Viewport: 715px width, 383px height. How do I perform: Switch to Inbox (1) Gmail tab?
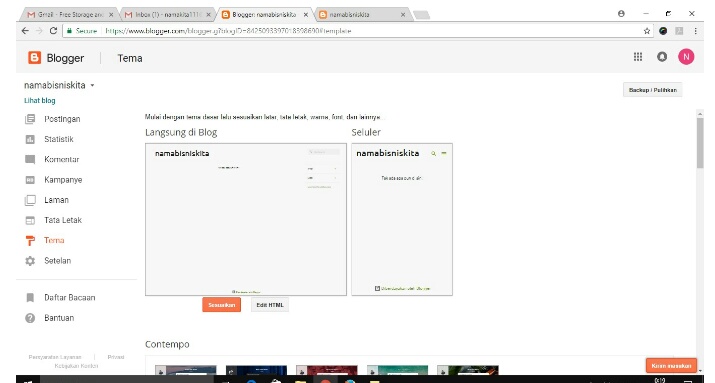(168, 15)
